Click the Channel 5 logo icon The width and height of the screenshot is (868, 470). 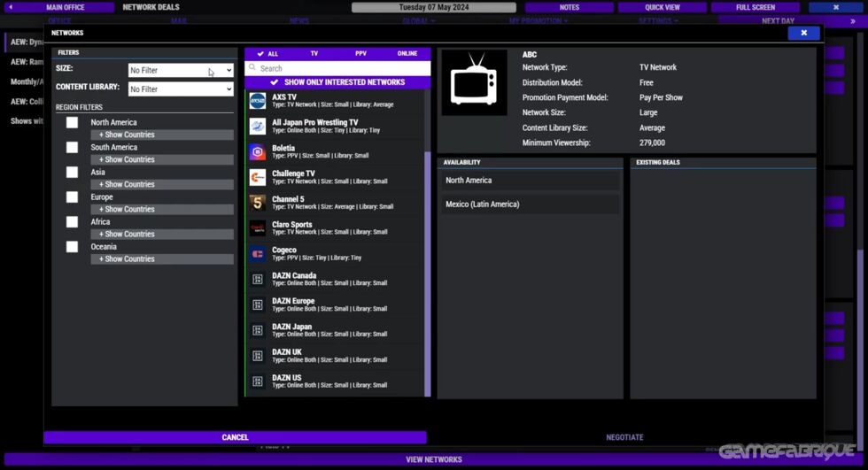coord(257,203)
